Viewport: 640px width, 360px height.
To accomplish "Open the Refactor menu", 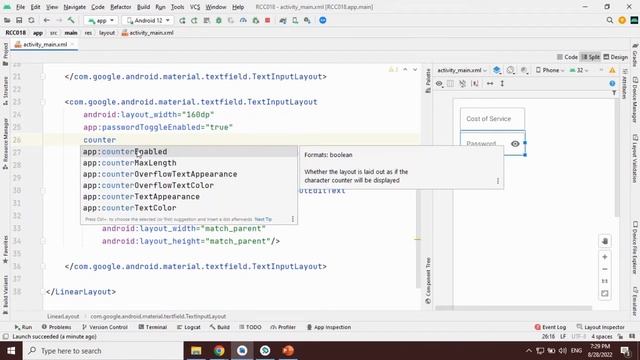I will click(x=120, y=7).
